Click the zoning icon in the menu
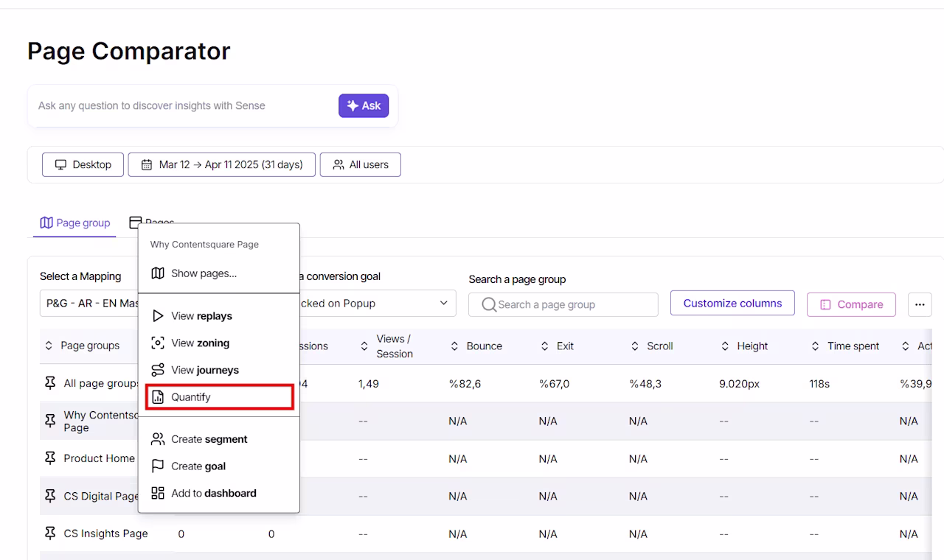The width and height of the screenshot is (944, 560). click(x=158, y=343)
